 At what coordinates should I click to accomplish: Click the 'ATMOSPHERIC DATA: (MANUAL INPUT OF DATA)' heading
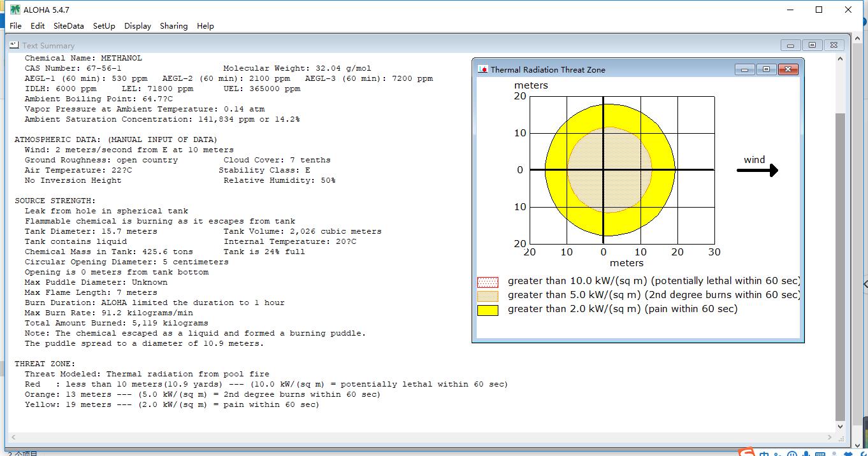pyautogui.click(x=116, y=139)
